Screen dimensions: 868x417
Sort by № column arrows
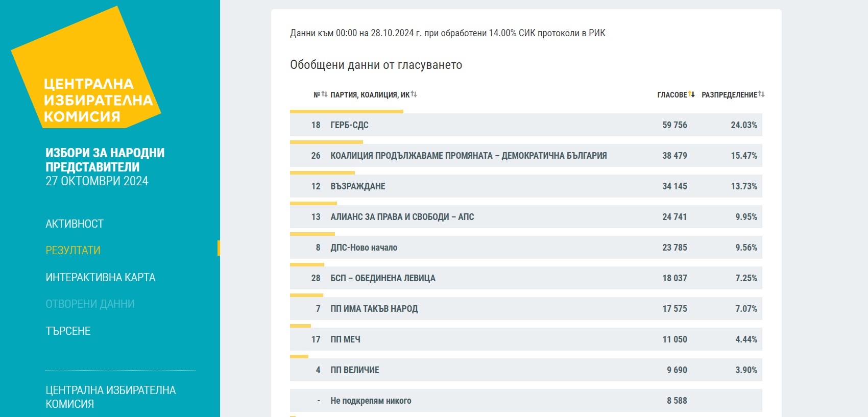pyautogui.click(x=324, y=94)
